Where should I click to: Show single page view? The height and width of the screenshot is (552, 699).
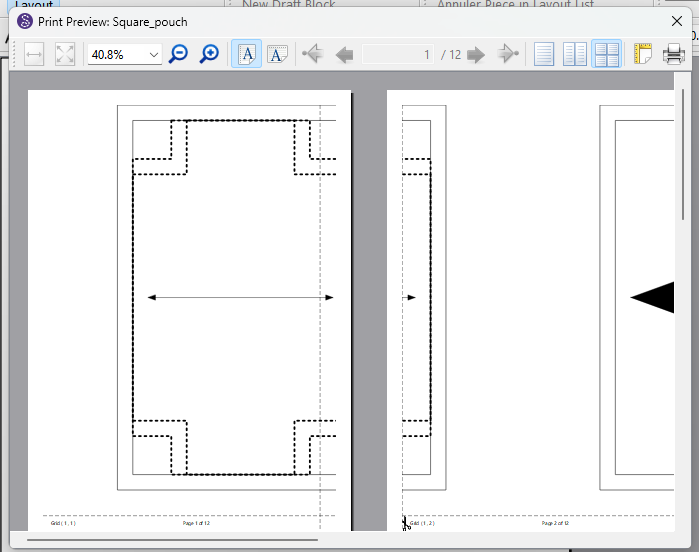pos(544,54)
